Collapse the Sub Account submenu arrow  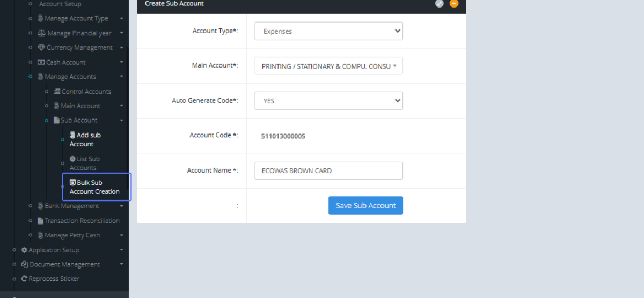[122, 121]
